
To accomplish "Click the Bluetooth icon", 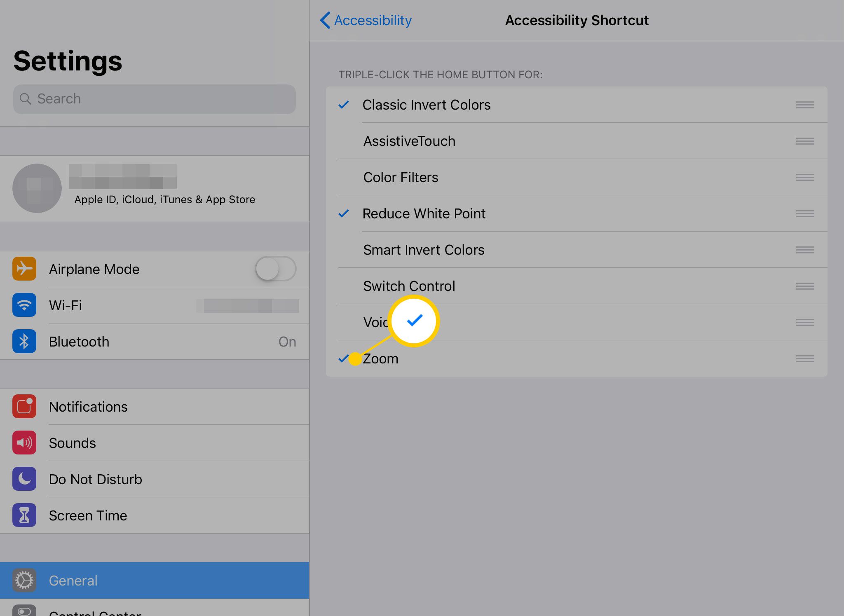I will (x=24, y=341).
